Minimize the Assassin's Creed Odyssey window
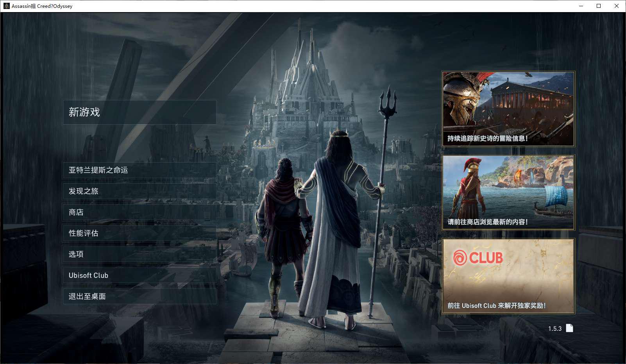The image size is (626, 364). (581, 6)
